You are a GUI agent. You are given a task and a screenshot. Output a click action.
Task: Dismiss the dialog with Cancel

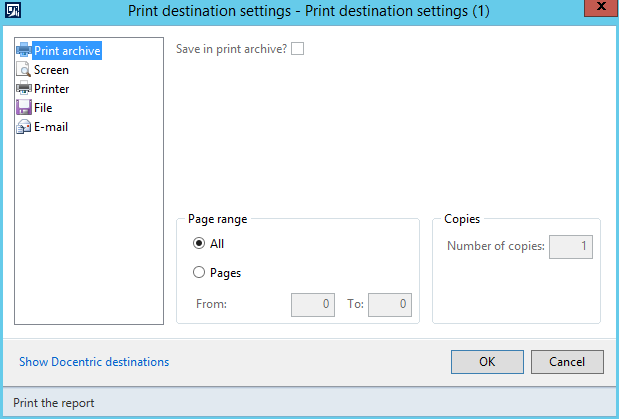(x=567, y=362)
